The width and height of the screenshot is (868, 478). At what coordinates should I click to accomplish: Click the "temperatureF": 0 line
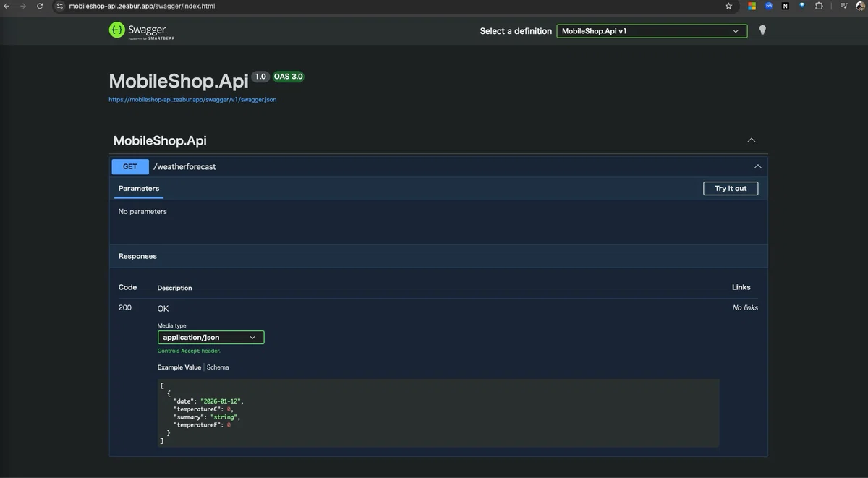tap(202, 425)
